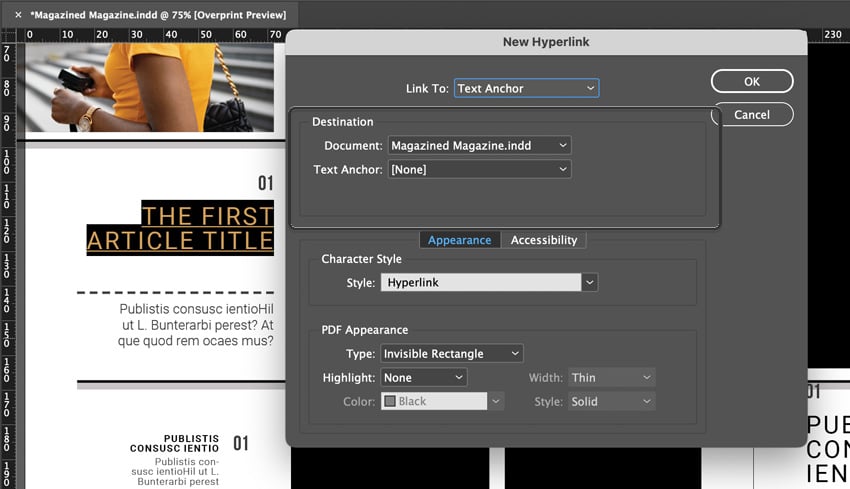Screen dimensions: 850x489
Task: Open the Link To dropdown
Action: (526, 88)
